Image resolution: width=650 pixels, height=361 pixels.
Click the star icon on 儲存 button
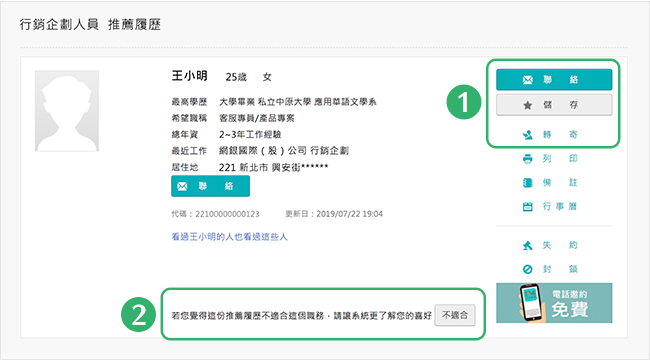click(527, 105)
